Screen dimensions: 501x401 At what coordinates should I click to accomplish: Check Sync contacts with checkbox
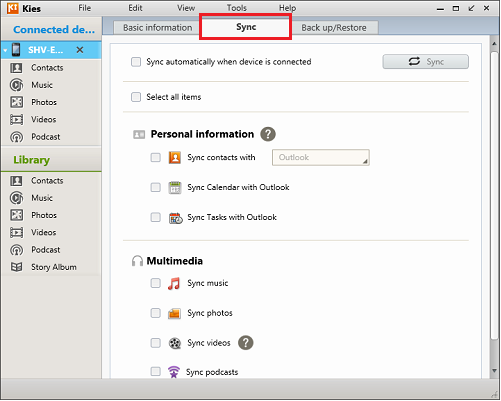pos(156,157)
